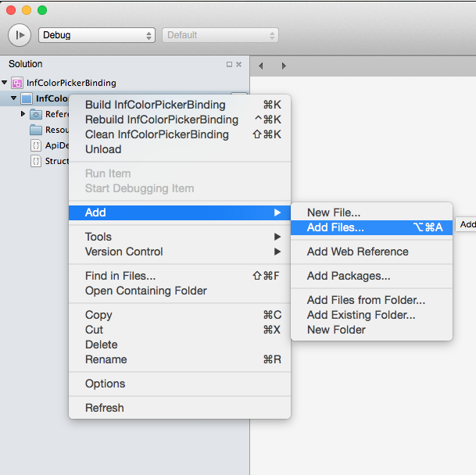Select New File... in Add submenu
The image size is (476, 475).
(371, 212)
